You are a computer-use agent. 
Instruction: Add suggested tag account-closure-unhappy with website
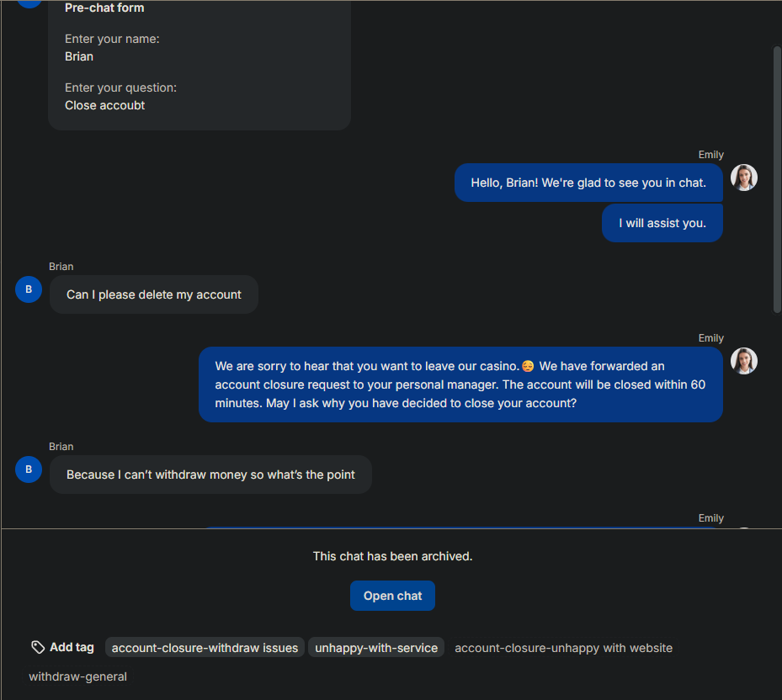(563, 648)
